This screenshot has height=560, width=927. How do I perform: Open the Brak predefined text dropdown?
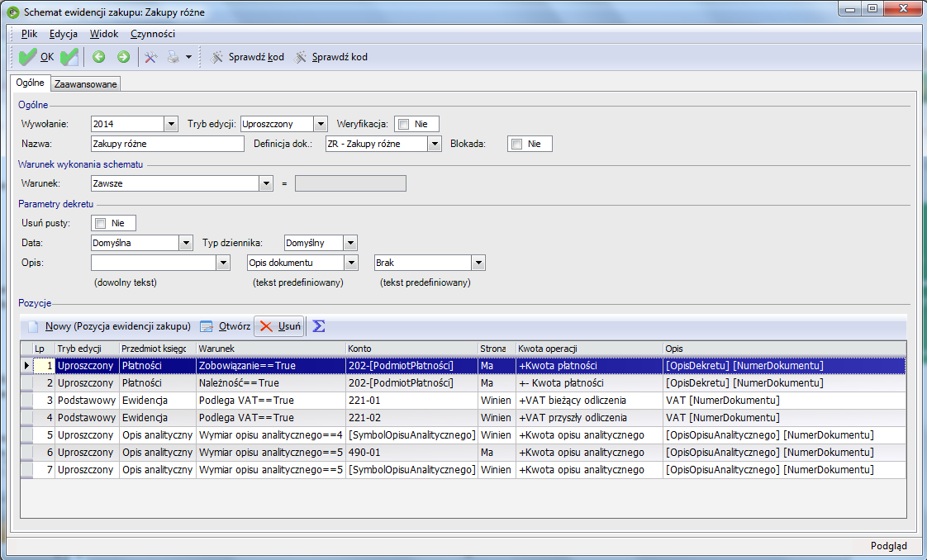[478, 263]
